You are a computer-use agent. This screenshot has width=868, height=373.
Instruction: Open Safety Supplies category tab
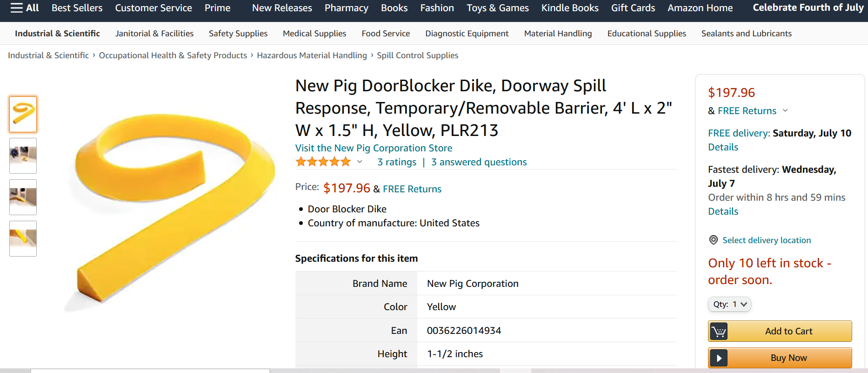pyautogui.click(x=238, y=34)
